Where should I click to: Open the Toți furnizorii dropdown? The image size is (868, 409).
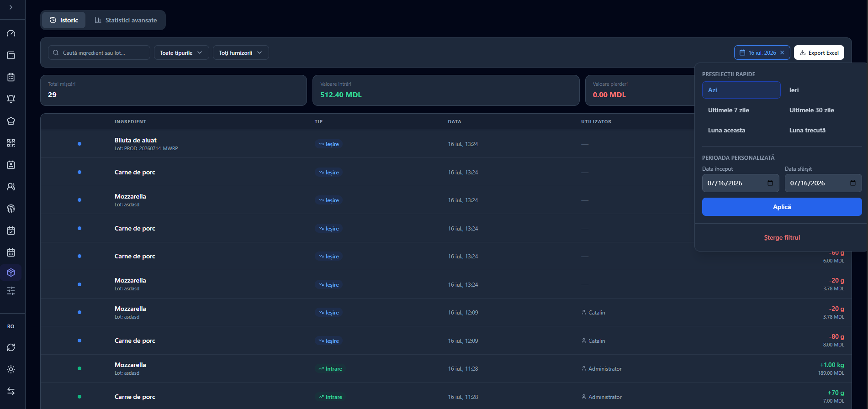[241, 52]
